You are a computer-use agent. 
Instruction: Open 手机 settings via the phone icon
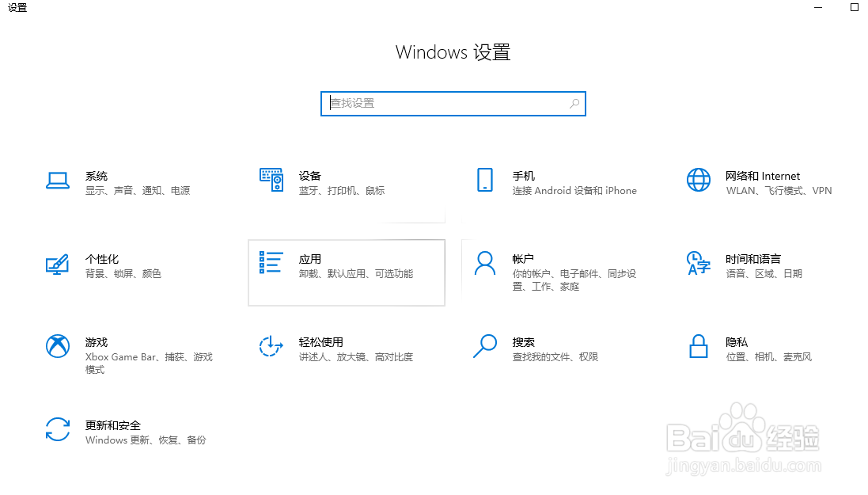coord(484,181)
